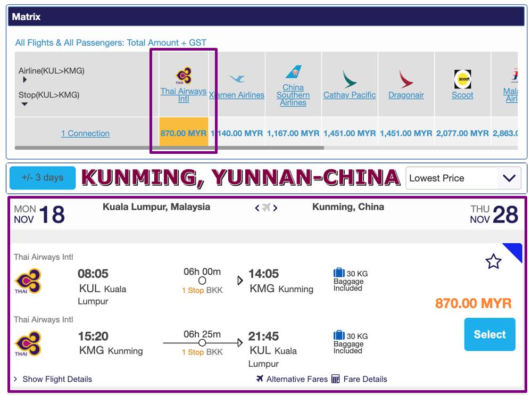Click the 15:20 departure time

(x=93, y=336)
